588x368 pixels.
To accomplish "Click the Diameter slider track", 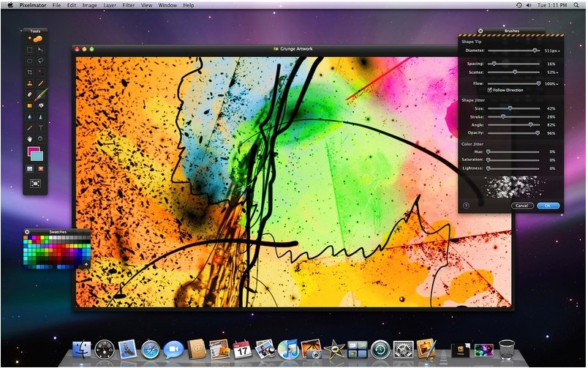I will (x=513, y=50).
